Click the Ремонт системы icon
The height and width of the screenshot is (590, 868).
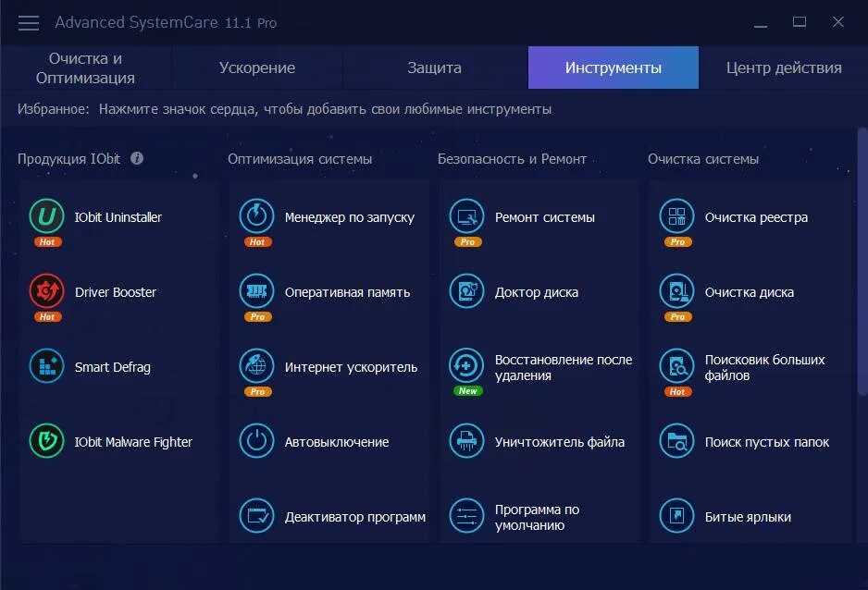(466, 216)
